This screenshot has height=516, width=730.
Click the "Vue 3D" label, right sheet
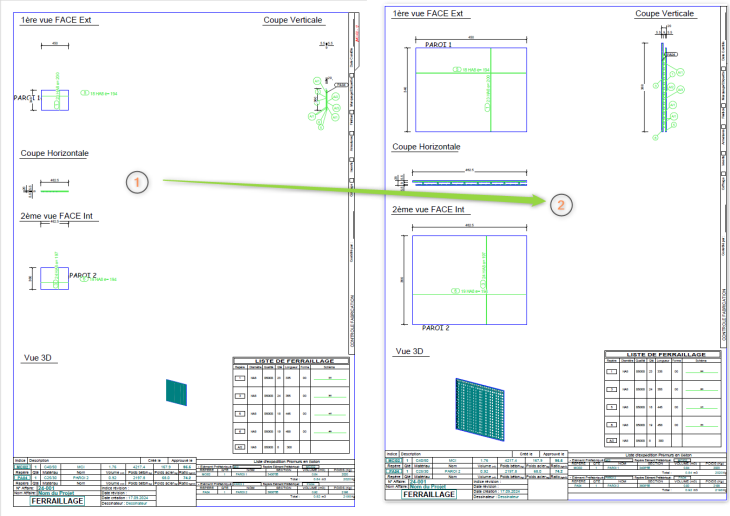coord(410,351)
